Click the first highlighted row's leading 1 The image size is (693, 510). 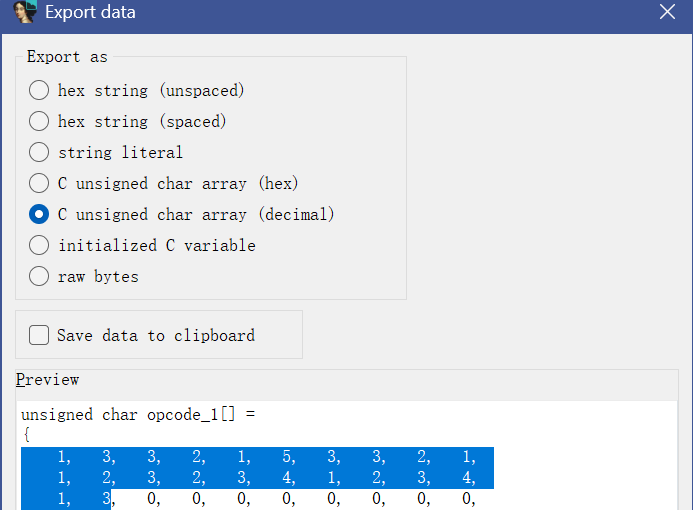click(62, 457)
